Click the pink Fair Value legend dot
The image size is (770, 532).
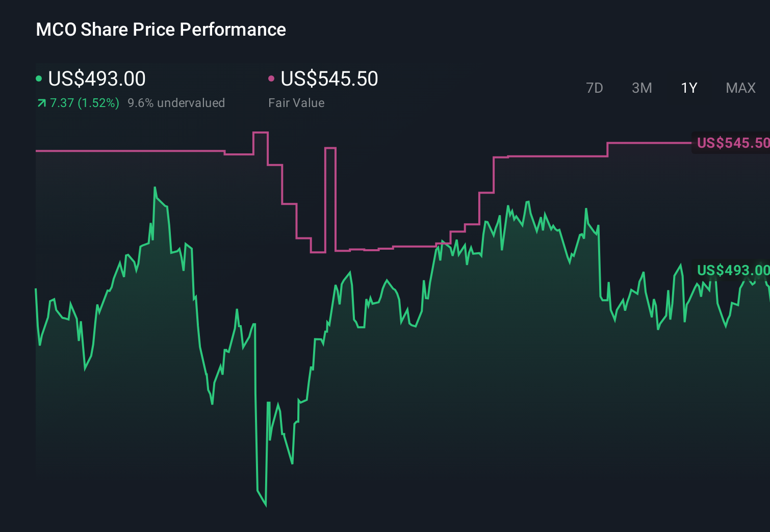pyautogui.click(x=271, y=78)
